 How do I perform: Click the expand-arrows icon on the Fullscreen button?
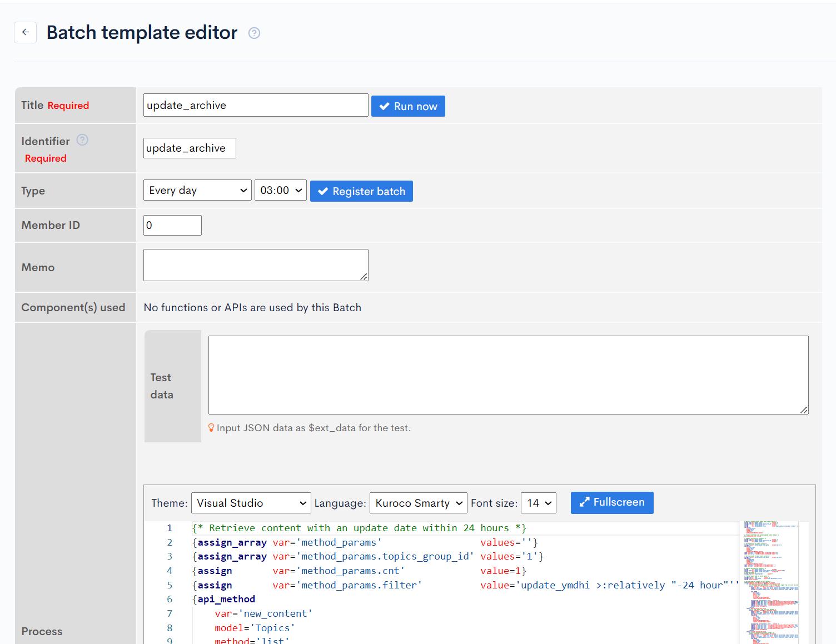(584, 502)
